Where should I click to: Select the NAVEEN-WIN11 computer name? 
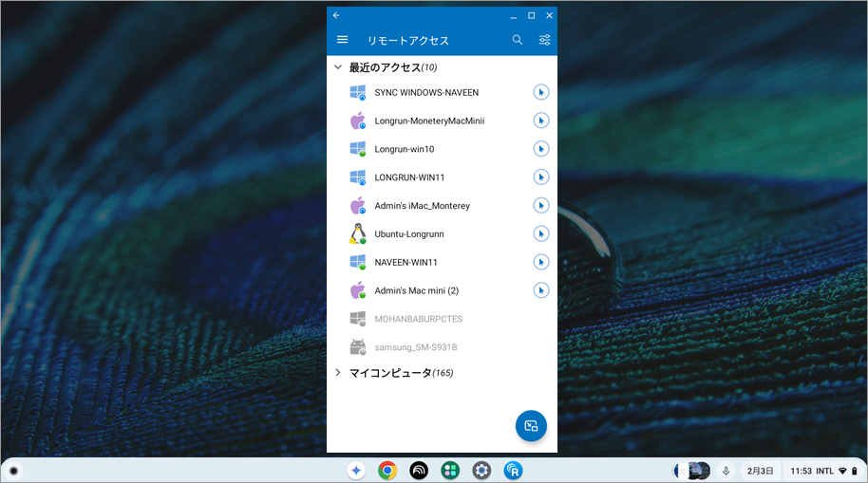tap(406, 262)
